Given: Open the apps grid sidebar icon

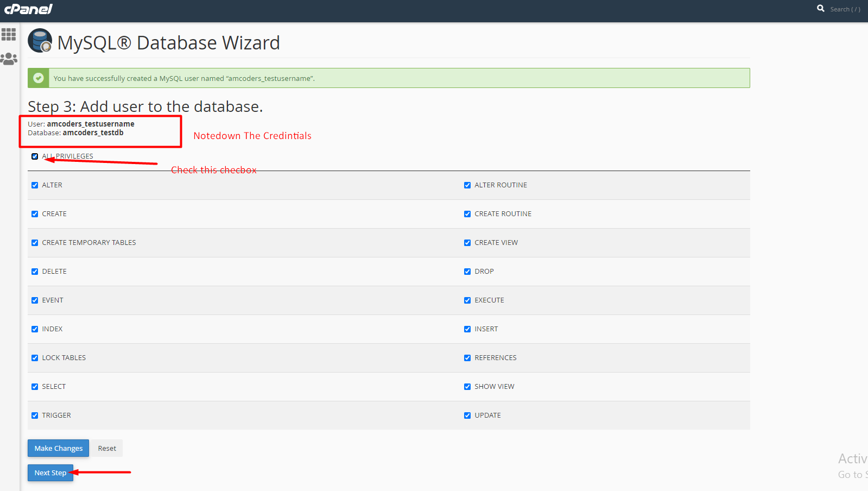Looking at the screenshot, I should (9, 35).
